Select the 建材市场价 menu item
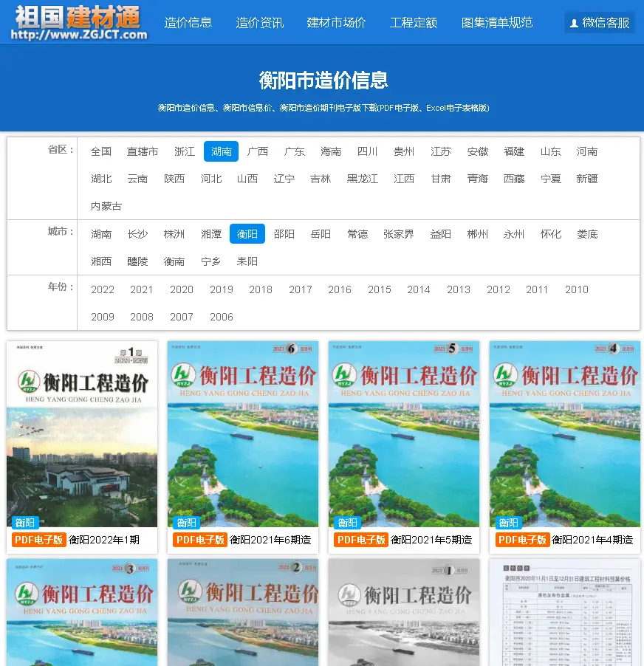This screenshot has width=644, height=666. tap(336, 22)
